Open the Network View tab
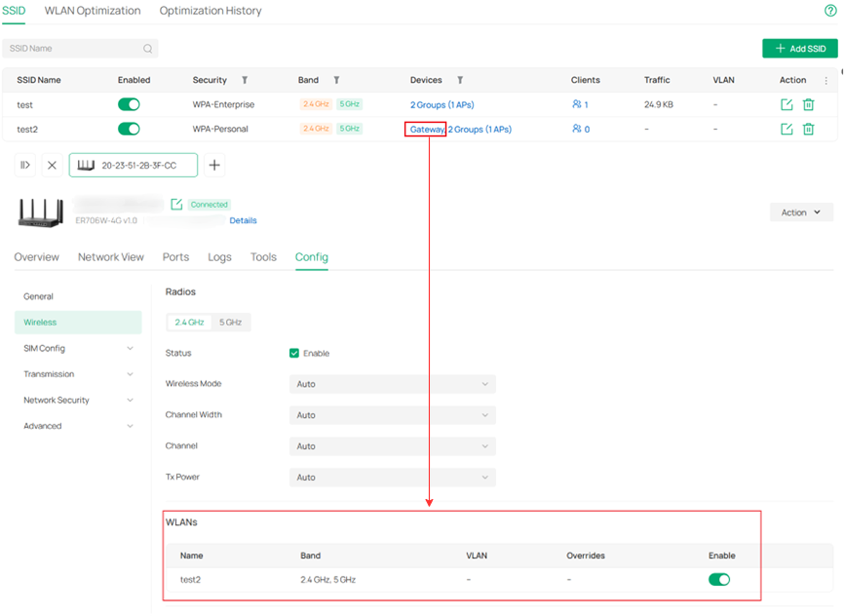The image size is (844, 616). coord(111,257)
